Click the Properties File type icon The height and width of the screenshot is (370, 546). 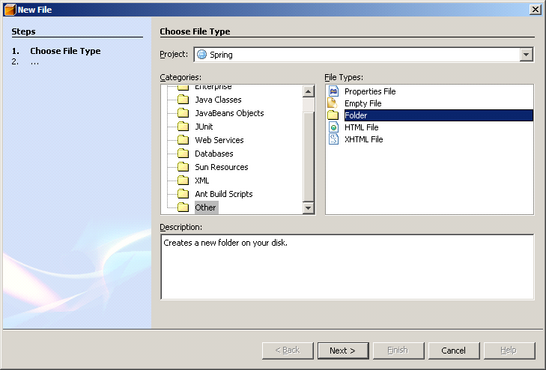click(334, 91)
